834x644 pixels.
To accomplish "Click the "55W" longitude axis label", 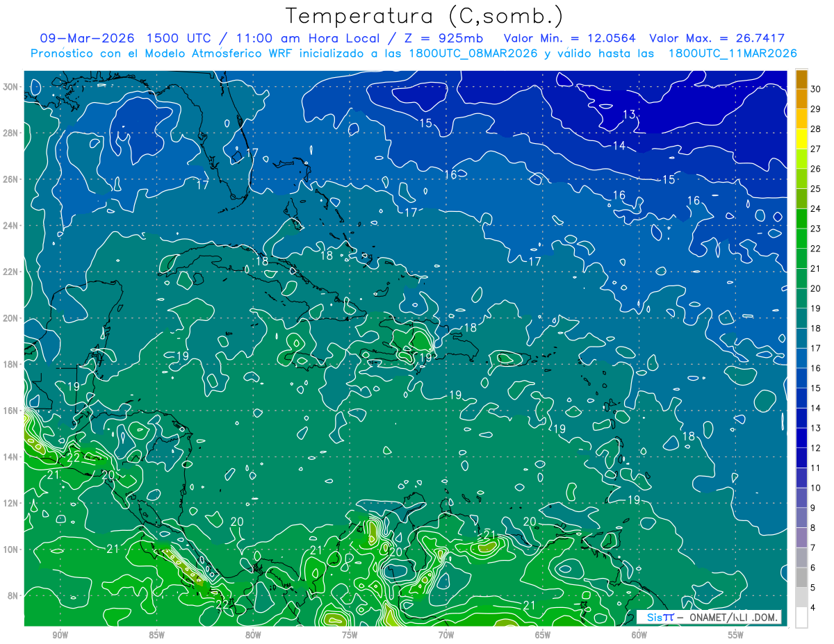I will (x=736, y=635).
